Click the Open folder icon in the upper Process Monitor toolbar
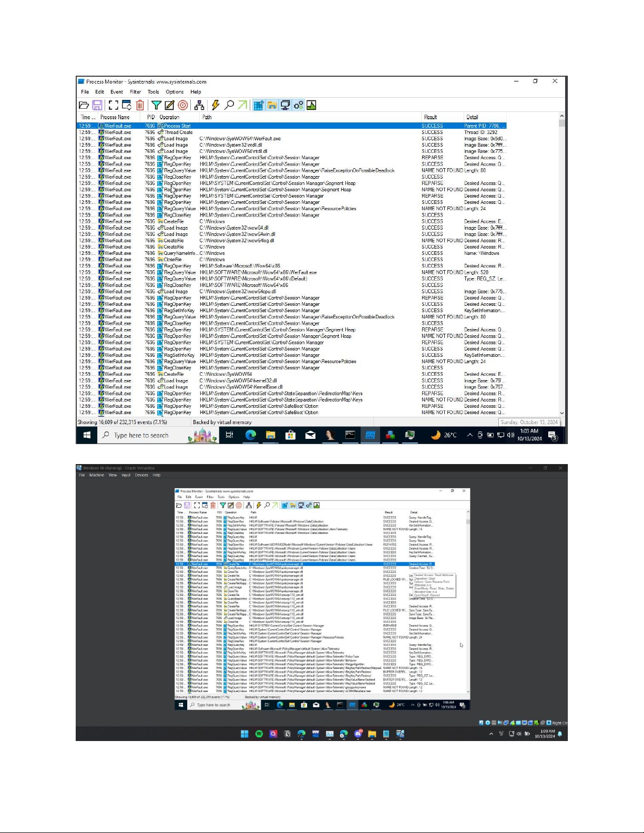The image size is (644, 833). click(x=84, y=105)
